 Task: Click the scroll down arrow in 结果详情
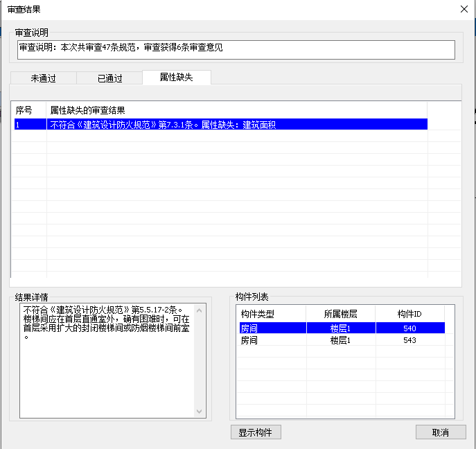199,412
